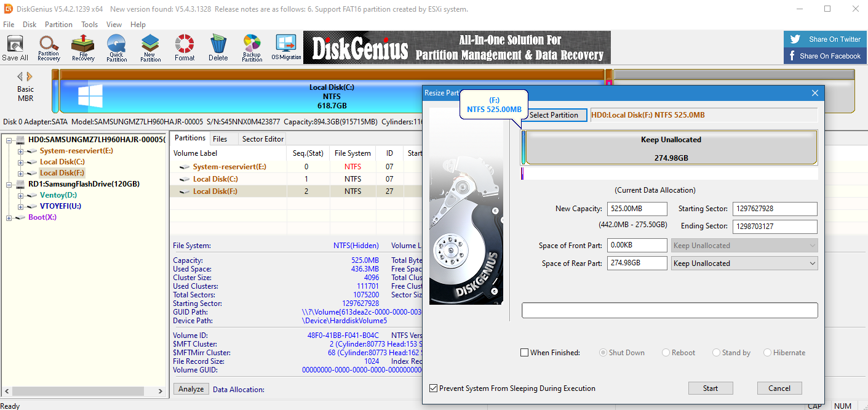Open the Partition menu

point(58,25)
